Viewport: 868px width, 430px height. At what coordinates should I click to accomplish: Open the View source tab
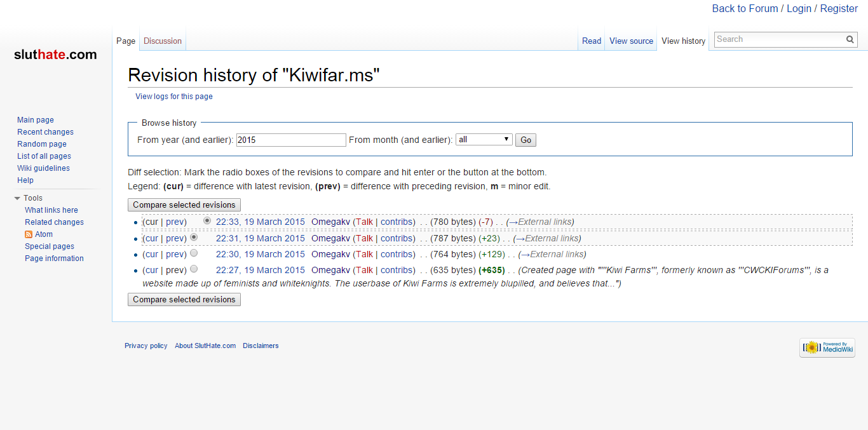[631, 41]
